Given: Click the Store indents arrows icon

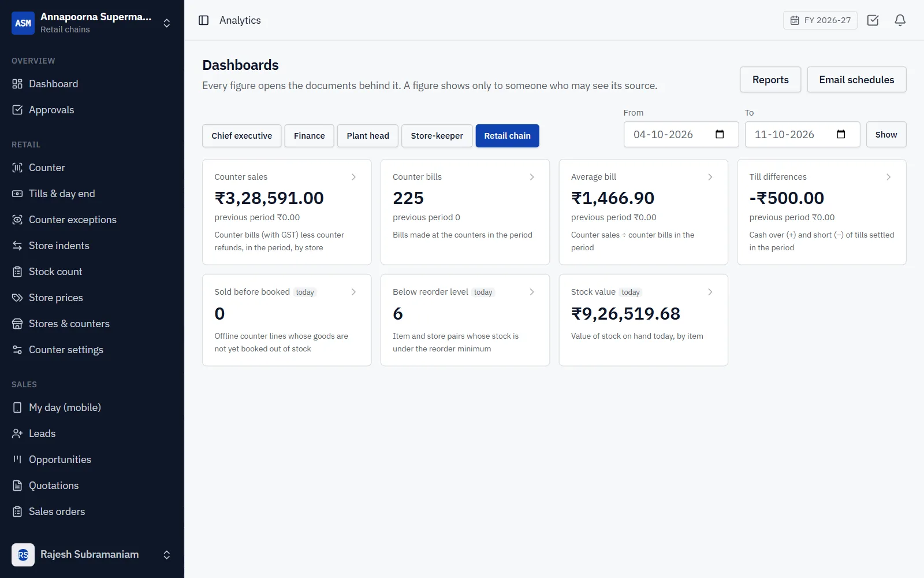Looking at the screenshot, I should tap(17, 246).
